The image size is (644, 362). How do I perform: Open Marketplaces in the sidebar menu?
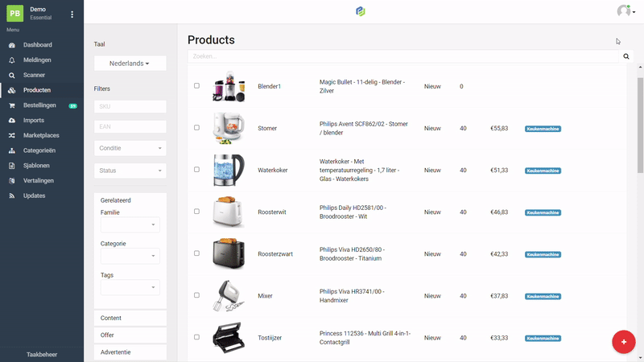40,135
